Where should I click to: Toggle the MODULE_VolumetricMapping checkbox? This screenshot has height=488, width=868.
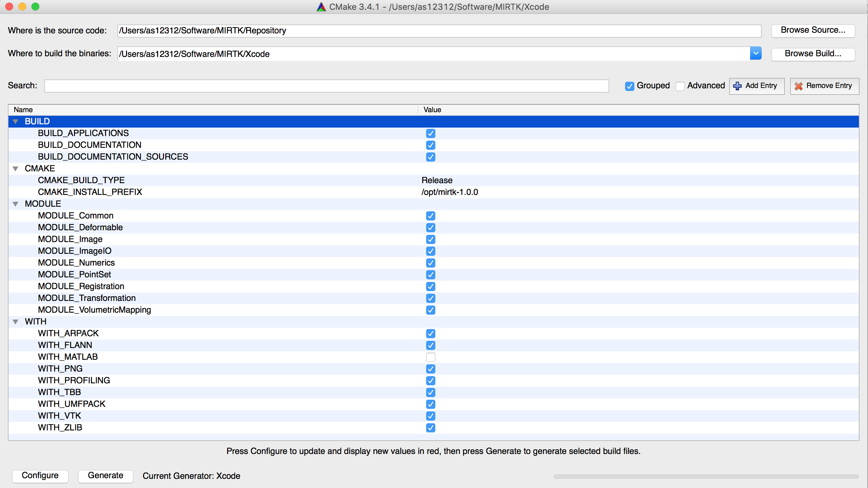point(430,310)
